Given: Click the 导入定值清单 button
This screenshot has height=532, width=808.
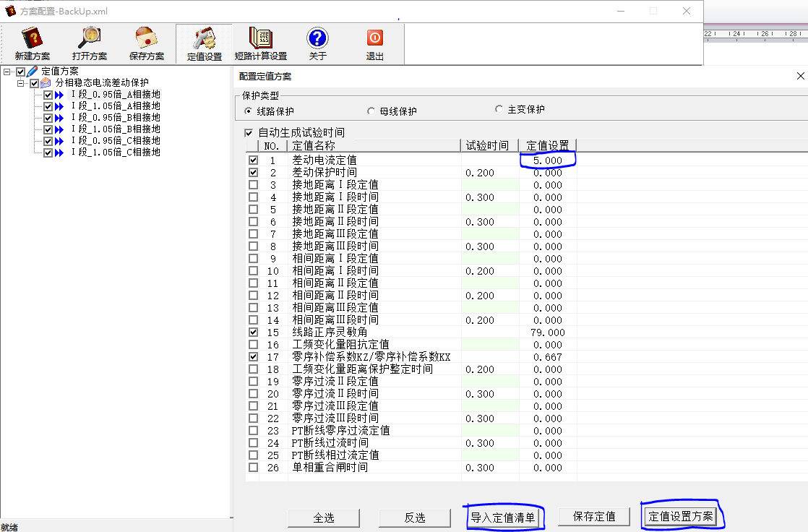Looking at the screenshot, I should click(503, 517).
